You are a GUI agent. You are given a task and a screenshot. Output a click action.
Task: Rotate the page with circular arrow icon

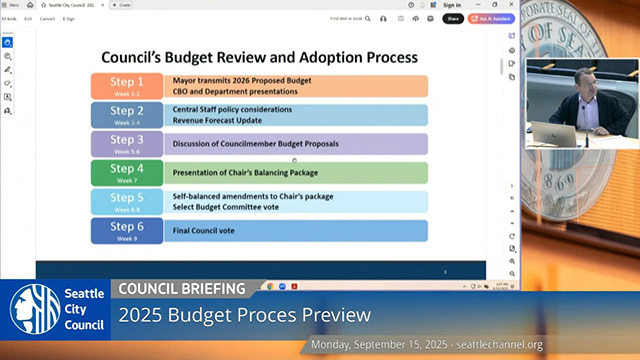pyautogui.click(x=512, y=236)
